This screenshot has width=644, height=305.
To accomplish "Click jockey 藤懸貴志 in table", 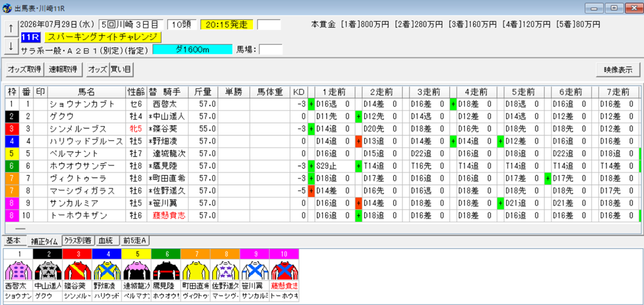I will pyautogui.click(x=168, y=215).
